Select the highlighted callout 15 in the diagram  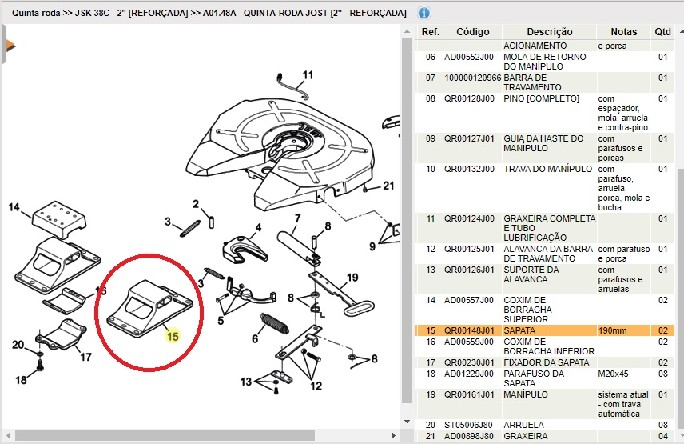coord(173,337)
